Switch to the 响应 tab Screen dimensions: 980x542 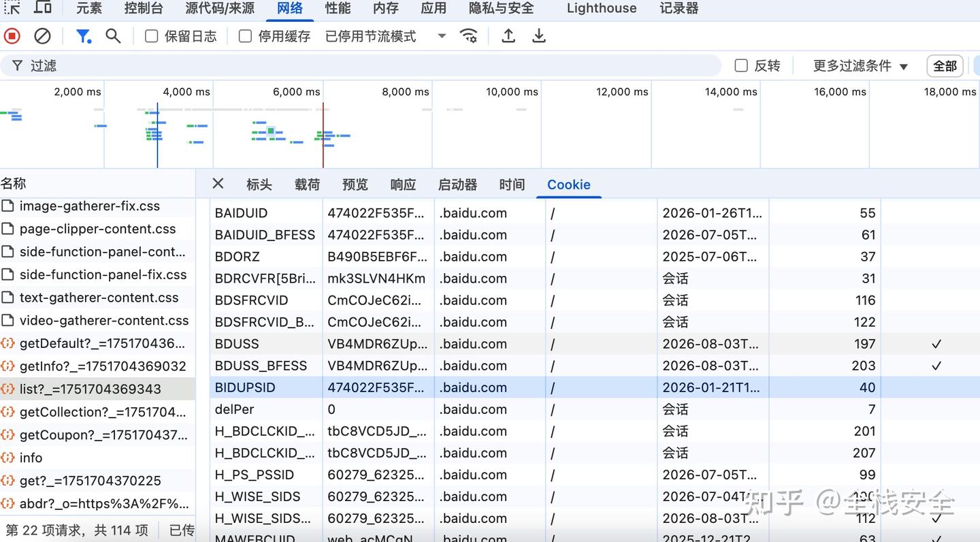pyautogui.click(x=403, y=184)
